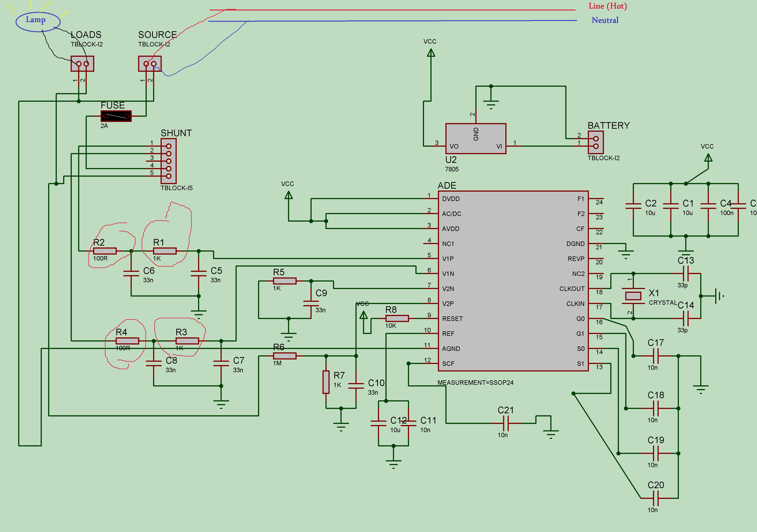Click the LOADS terminal block symbol
757x532 pixels.
[82, 64]
